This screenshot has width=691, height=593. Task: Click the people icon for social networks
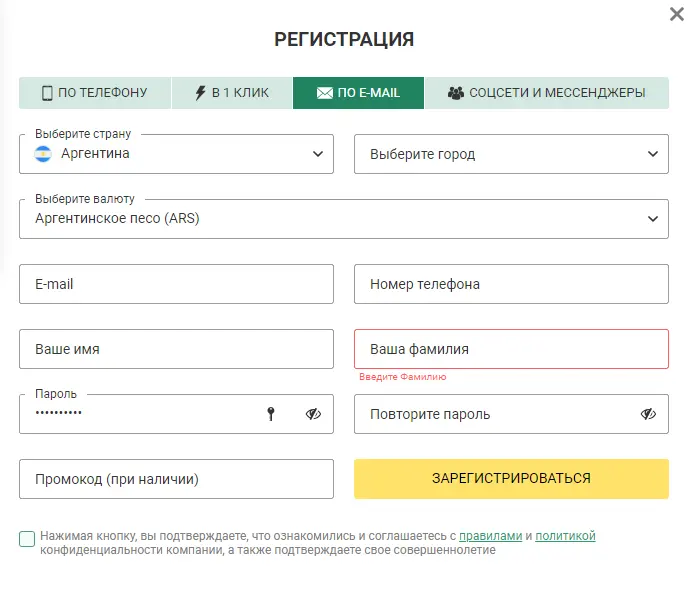(x=456, y=93)
